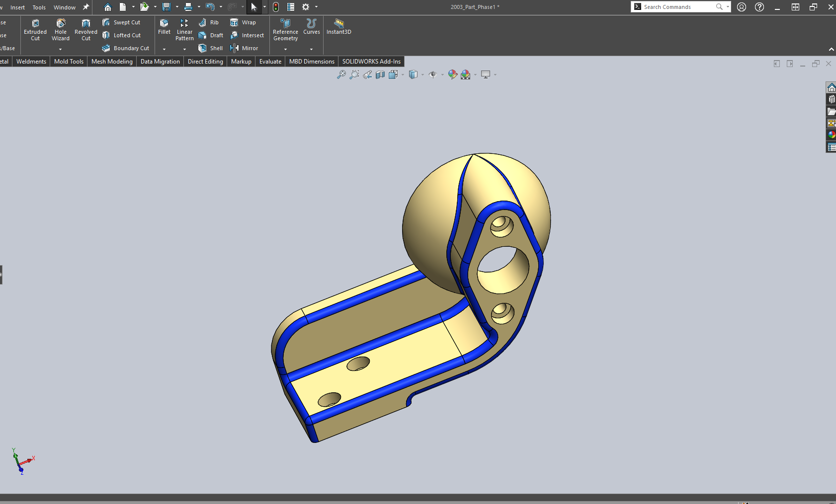The image size is (836, 504).
Task: Click the Zoom to Area magnifier
Action: [354, 74]
